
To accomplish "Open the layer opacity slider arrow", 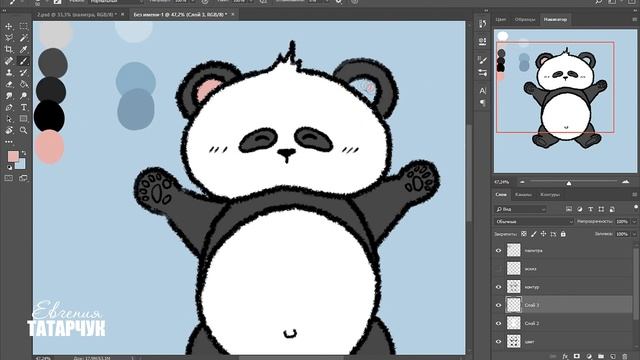I will click(634, 222).
